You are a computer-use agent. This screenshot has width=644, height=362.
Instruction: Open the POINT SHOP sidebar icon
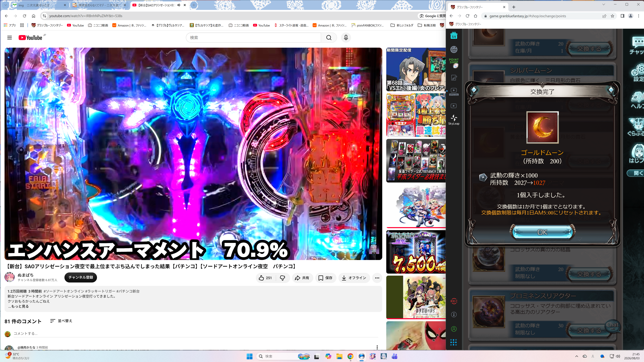pos(454,63)
